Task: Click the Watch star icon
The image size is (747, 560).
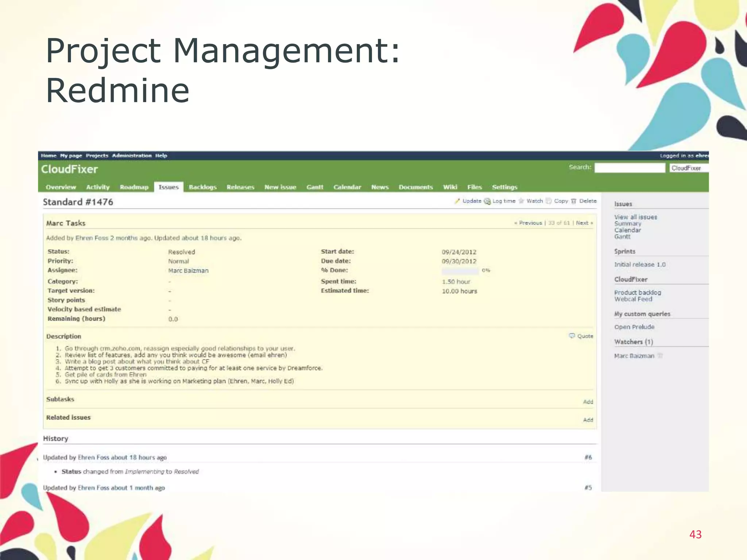Action: tap(521, 201)
